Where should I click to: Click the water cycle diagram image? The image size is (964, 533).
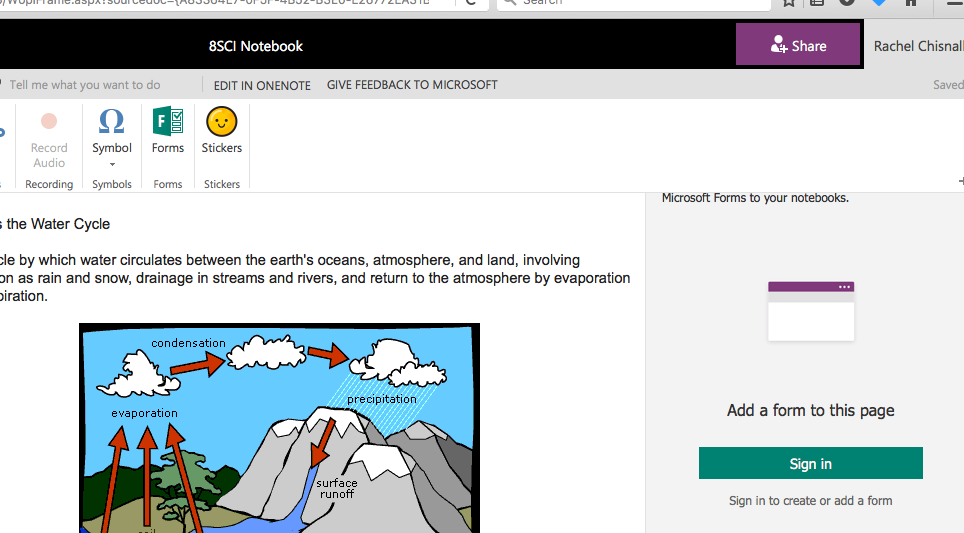click(x=278, y=428)
